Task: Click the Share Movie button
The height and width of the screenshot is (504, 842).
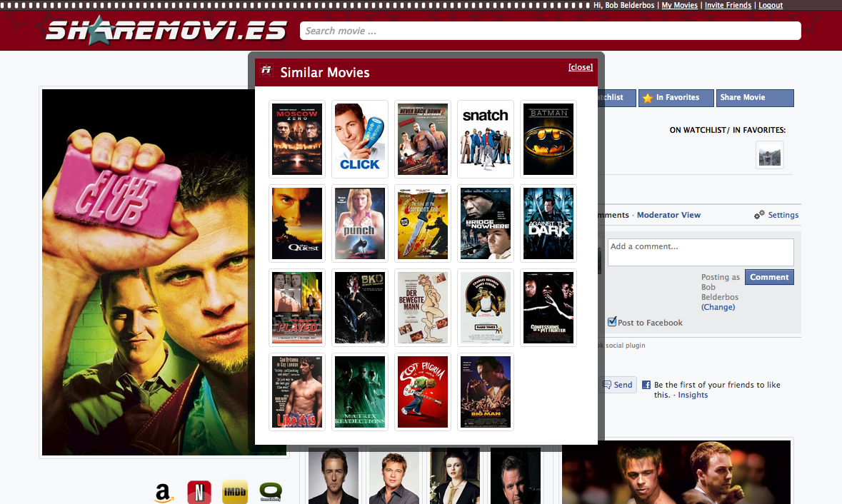Action: point(755,98)
